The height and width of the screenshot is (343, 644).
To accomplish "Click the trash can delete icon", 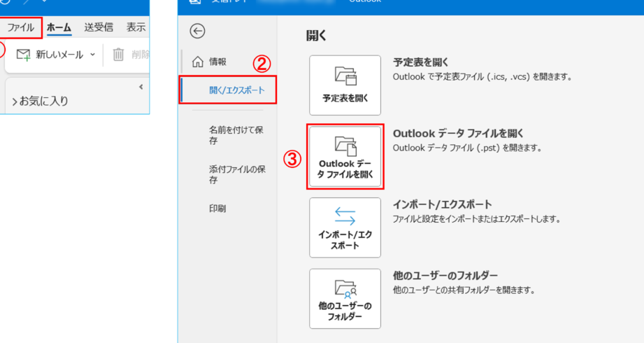I will (118, 55).
